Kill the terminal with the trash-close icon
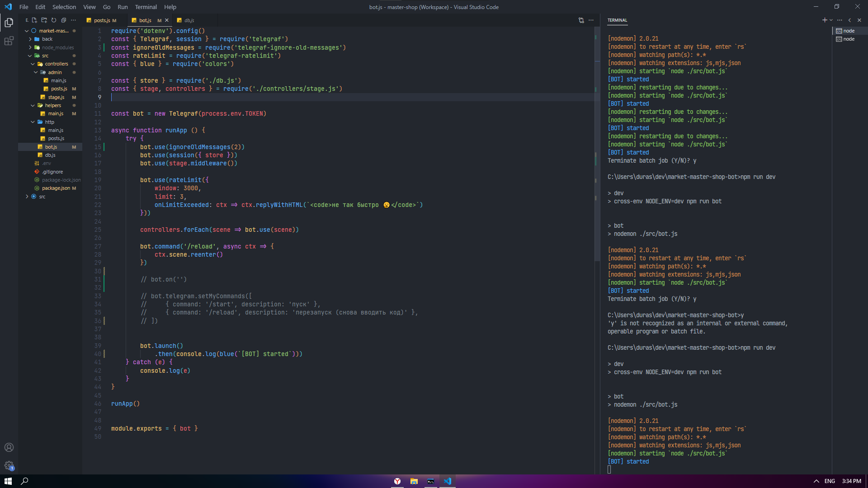The image size is (868, 488). [860, 20]
